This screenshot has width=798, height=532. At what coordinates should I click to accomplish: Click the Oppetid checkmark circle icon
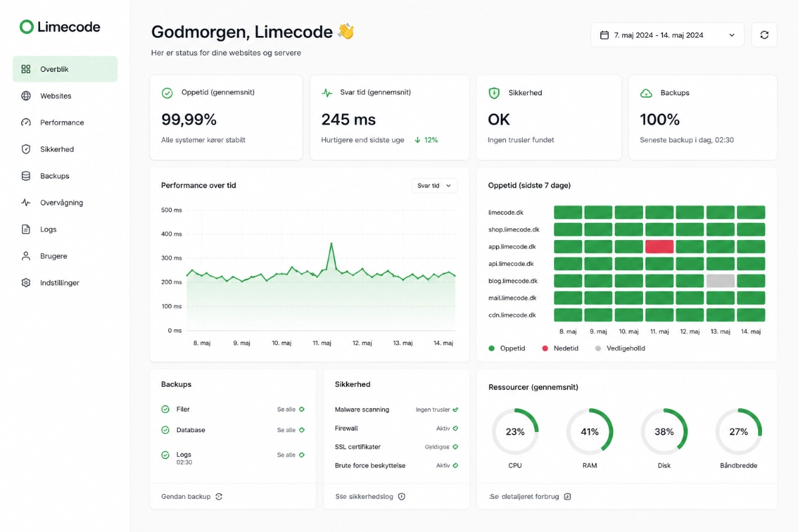[168, 93]
